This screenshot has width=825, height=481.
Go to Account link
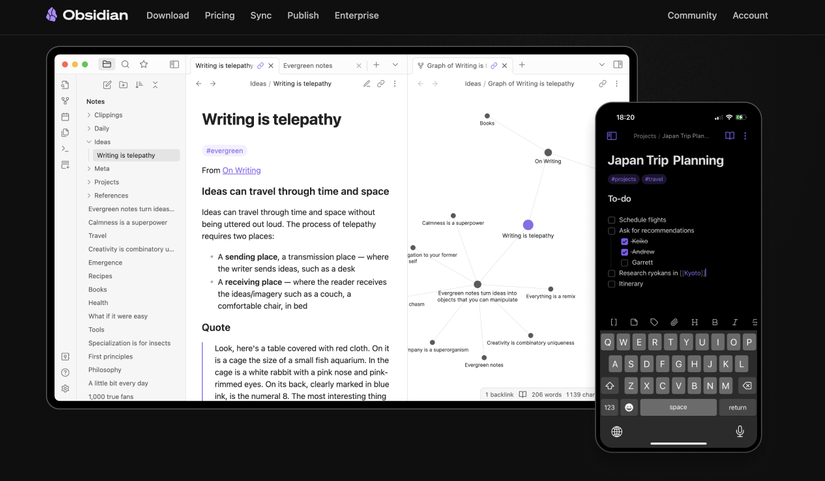click(x=750, y=16)
